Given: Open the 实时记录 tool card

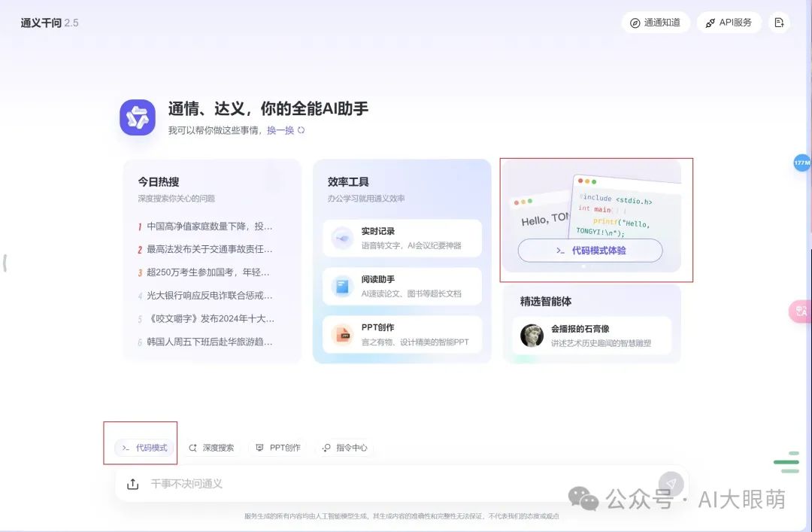Looking at the screenshot, I should [401, 238].
